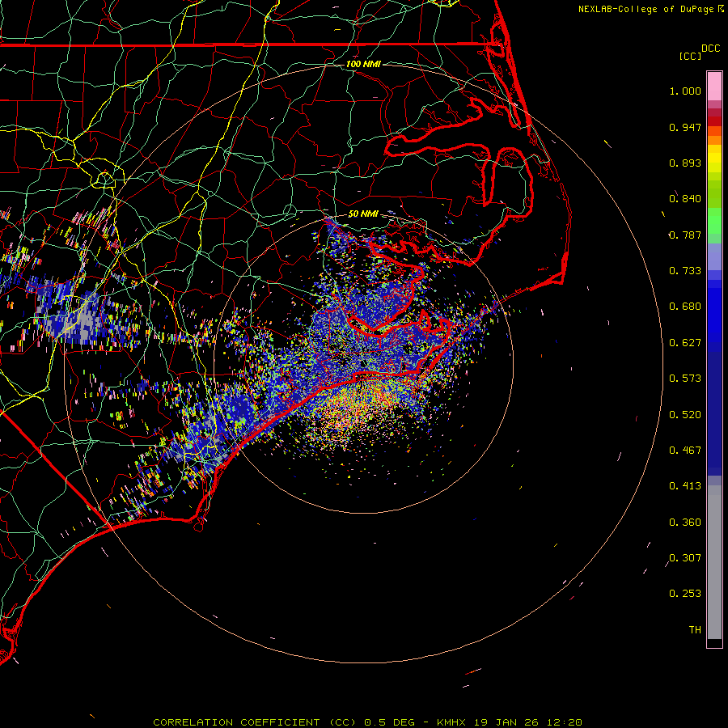
Task: Click the 0.947 legend value
Action: tap(685, 127)
